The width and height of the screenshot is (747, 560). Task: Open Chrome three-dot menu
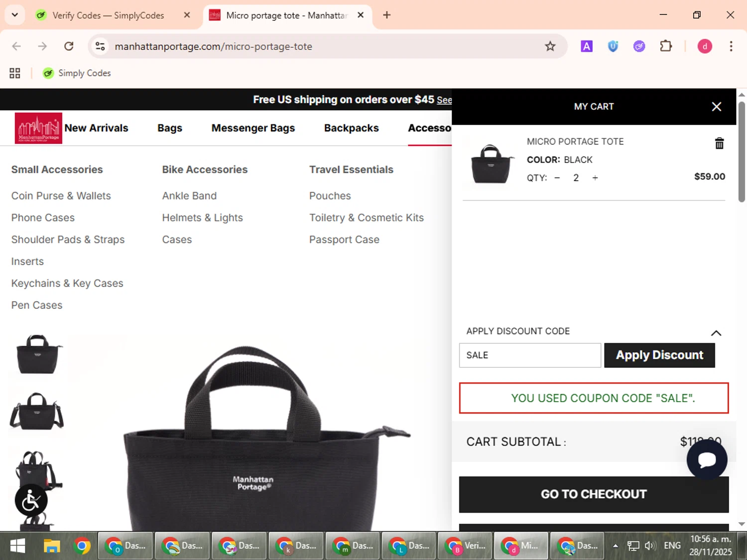[x=731, y=46]
